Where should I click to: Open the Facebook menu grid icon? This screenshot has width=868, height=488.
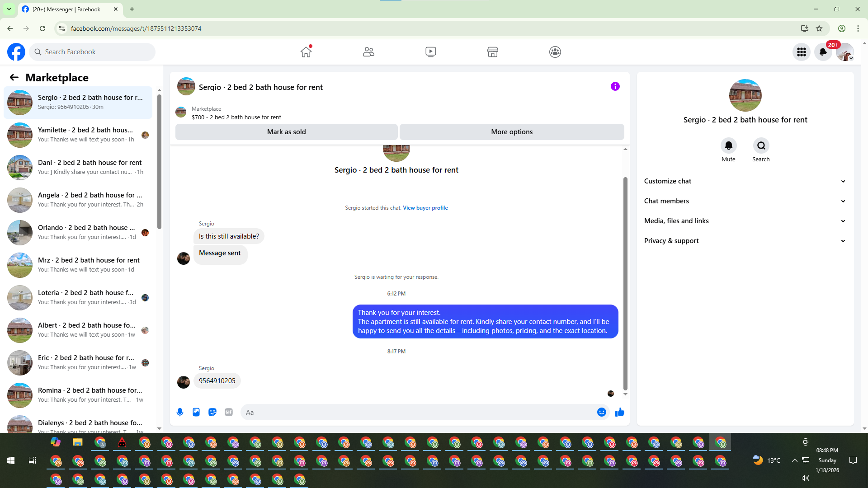pyautogui.click(x=802, y=52)
